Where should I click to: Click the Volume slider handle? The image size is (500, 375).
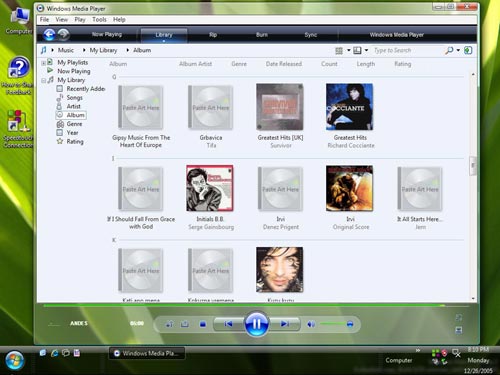point(350,324)
